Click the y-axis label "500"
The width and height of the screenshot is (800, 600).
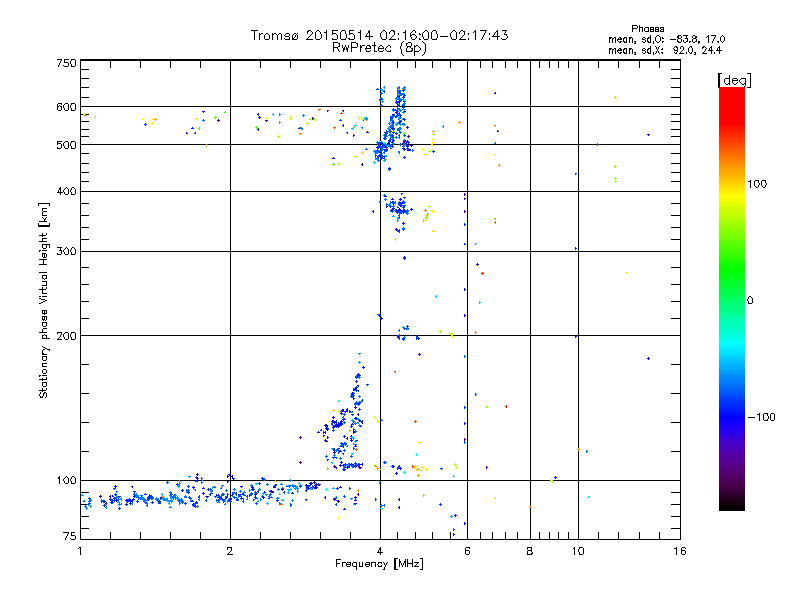pyautogui.click(x=66, y=145)
